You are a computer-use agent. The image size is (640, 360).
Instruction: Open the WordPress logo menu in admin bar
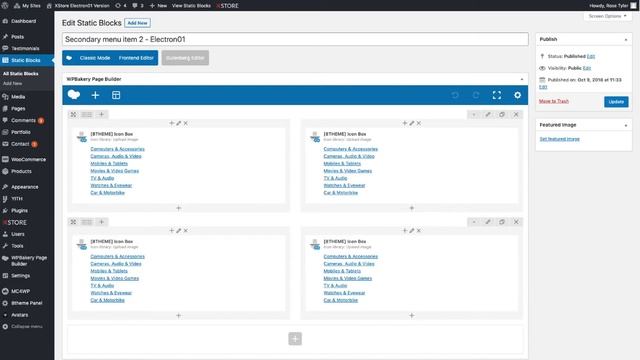click(5, 6)
